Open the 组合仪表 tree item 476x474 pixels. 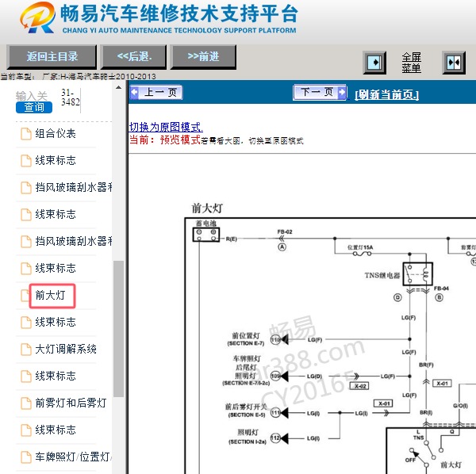56,133
